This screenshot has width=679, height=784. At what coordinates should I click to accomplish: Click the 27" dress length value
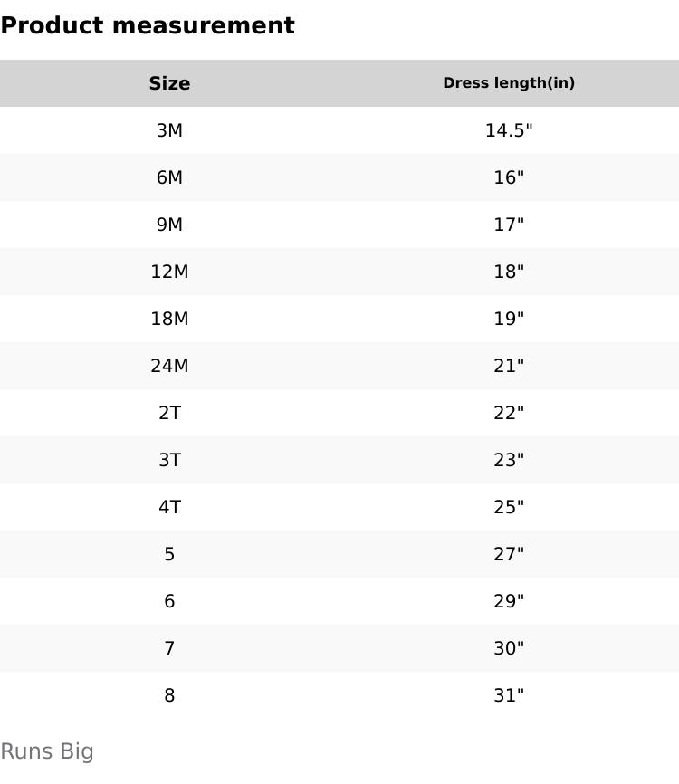(509, 554)
